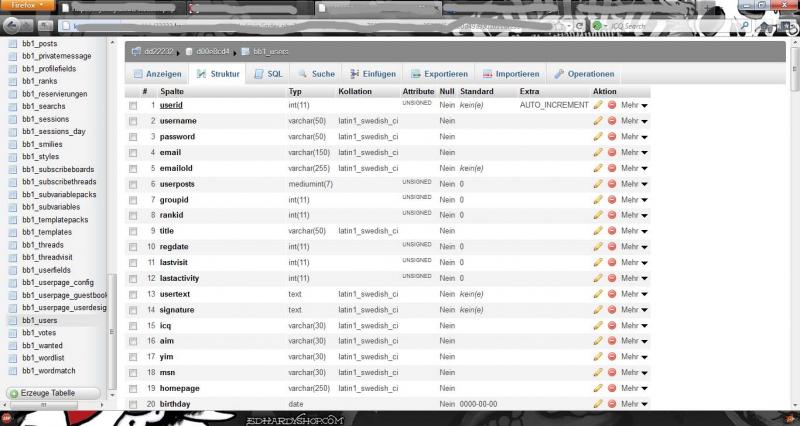Open the Exportieren tab
The image size is (800, 426).
click(438, 74)
